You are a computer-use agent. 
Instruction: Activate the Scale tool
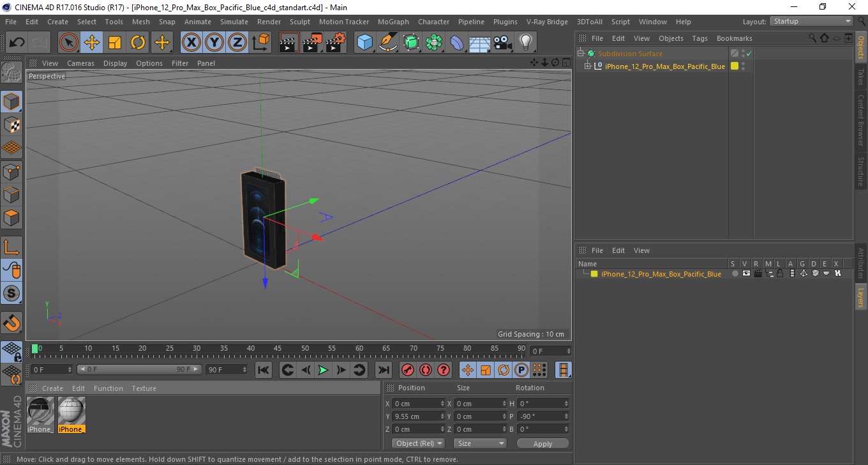click(115, 43)
